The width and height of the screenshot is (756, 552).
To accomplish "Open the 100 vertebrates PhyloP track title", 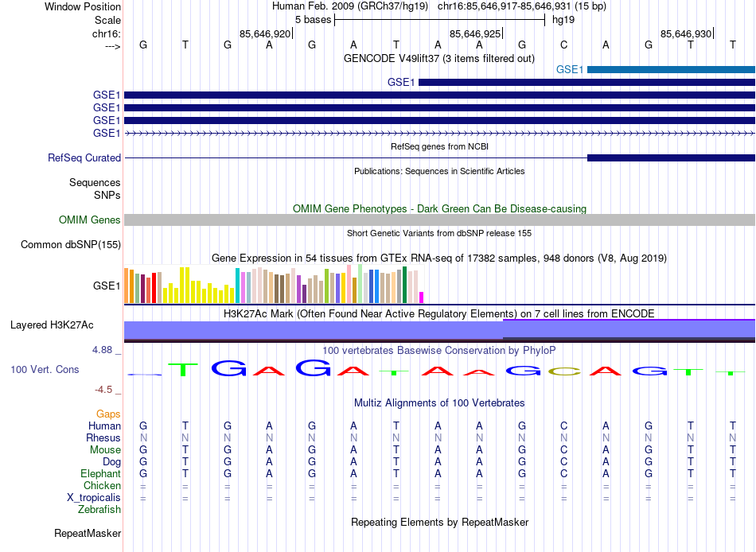I will tap(439, 351).
